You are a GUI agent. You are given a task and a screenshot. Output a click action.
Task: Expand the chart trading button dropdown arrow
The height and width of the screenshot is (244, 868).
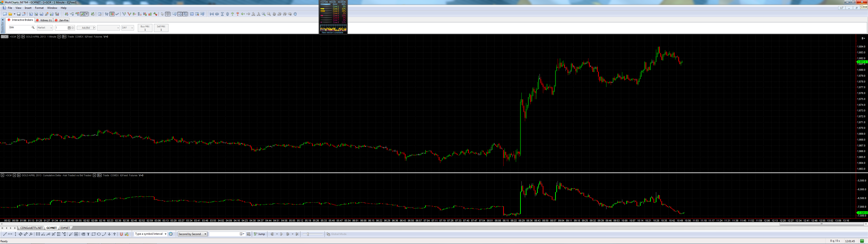[87, 14]
